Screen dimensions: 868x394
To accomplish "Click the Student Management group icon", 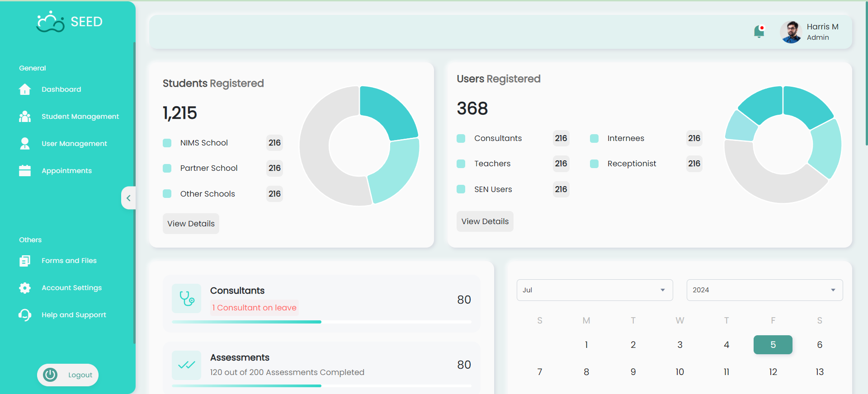I will pos(25,117).
